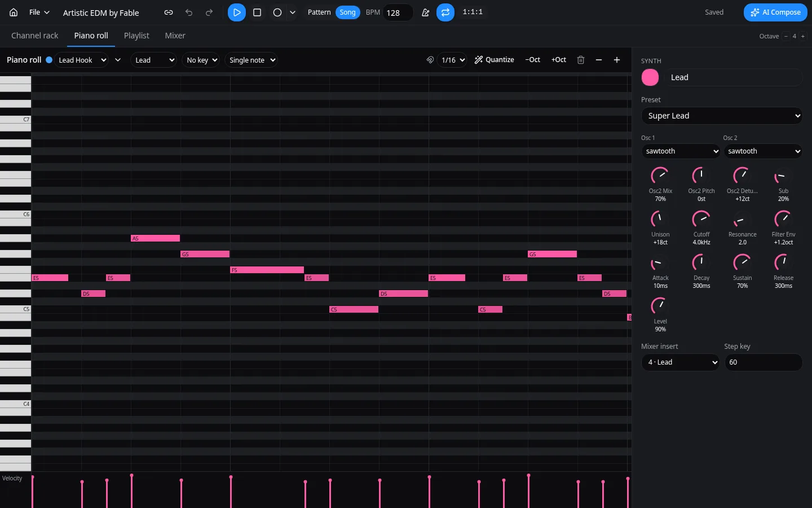Image resolution: width=812 pixels, height=508 pixels.
Task: Expand chevron next to Lead Hook dropdown
Action: [118, 60]
